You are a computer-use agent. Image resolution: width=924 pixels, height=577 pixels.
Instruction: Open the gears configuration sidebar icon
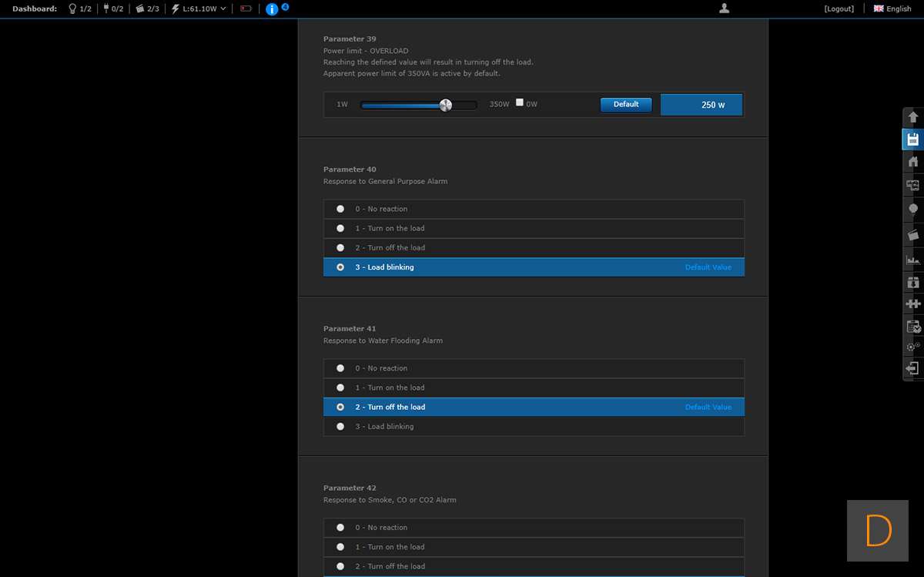click(x=913, y=347)
